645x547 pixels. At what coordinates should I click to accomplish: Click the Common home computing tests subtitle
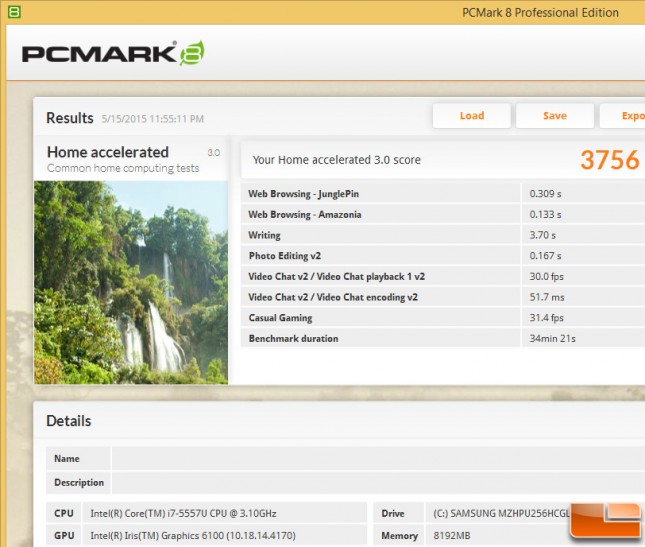tap(123, 168)
